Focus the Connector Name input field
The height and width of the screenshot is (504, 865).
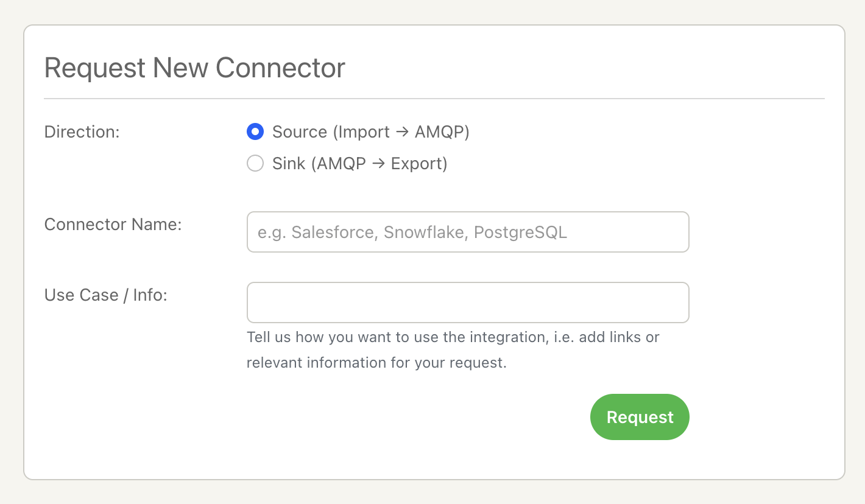[x=467, y=232]
